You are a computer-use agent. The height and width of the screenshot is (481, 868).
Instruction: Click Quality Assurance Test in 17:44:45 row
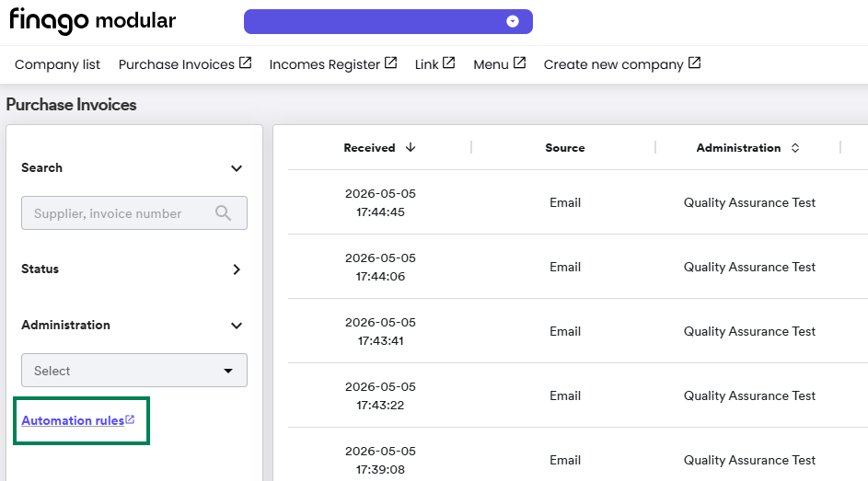(x=749, y=203)
